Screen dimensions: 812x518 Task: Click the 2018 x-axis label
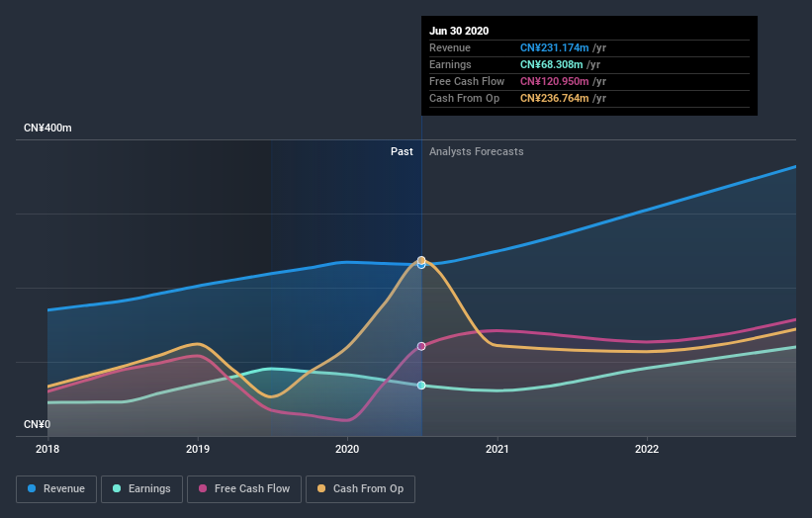47,449
